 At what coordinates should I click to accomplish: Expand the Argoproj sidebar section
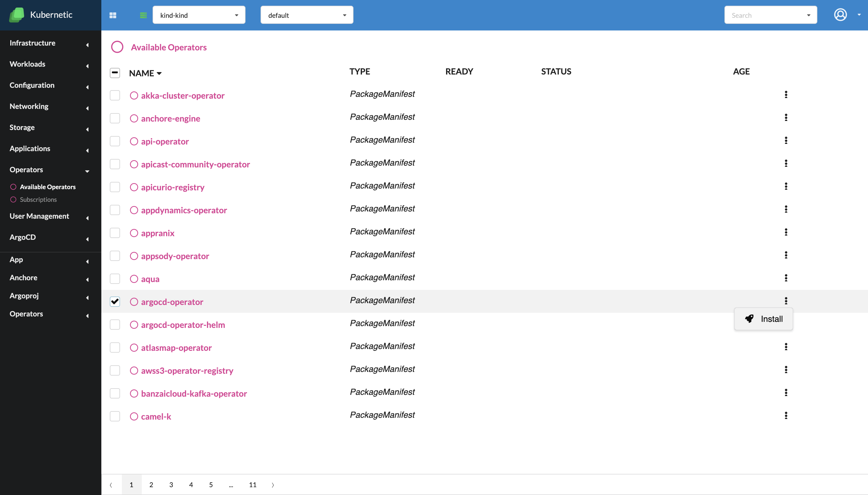click(x=51, y=296)
